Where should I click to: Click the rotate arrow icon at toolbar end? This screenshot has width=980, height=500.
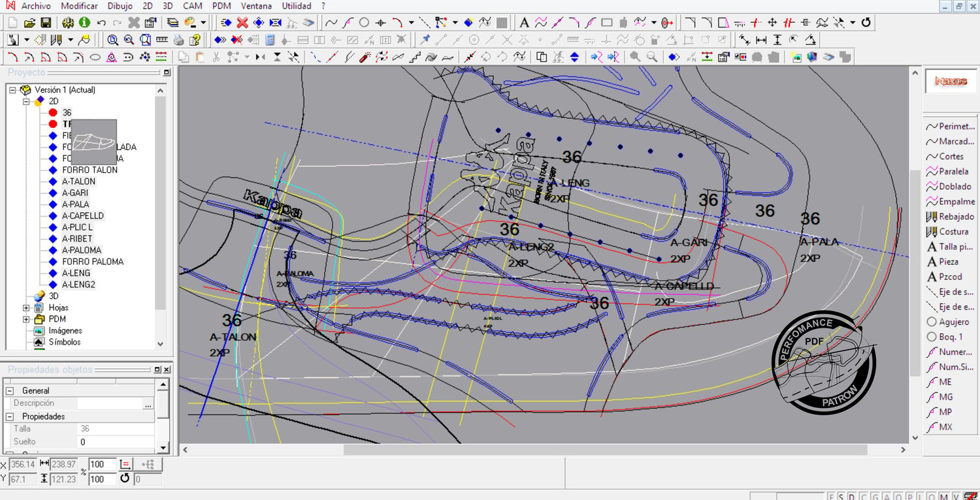[866, 23]
